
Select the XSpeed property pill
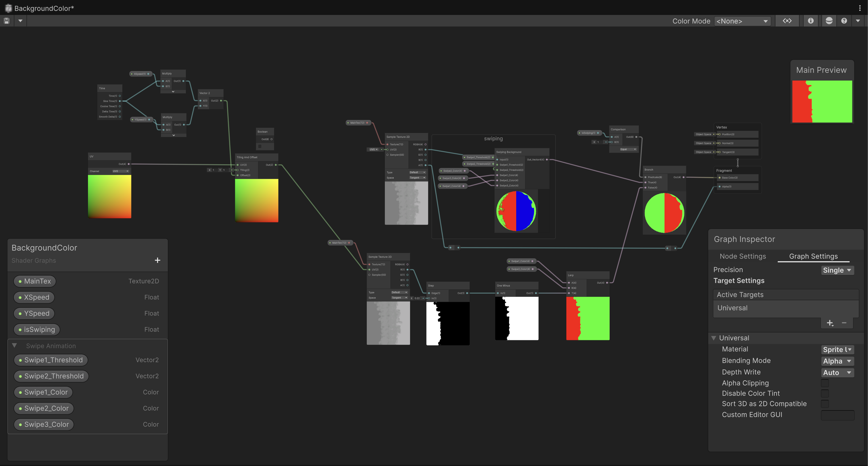(34, 297)
